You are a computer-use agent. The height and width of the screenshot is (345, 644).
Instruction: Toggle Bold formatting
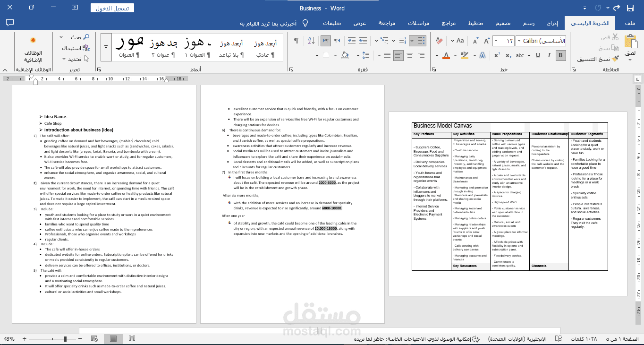(x=560, y=55)
